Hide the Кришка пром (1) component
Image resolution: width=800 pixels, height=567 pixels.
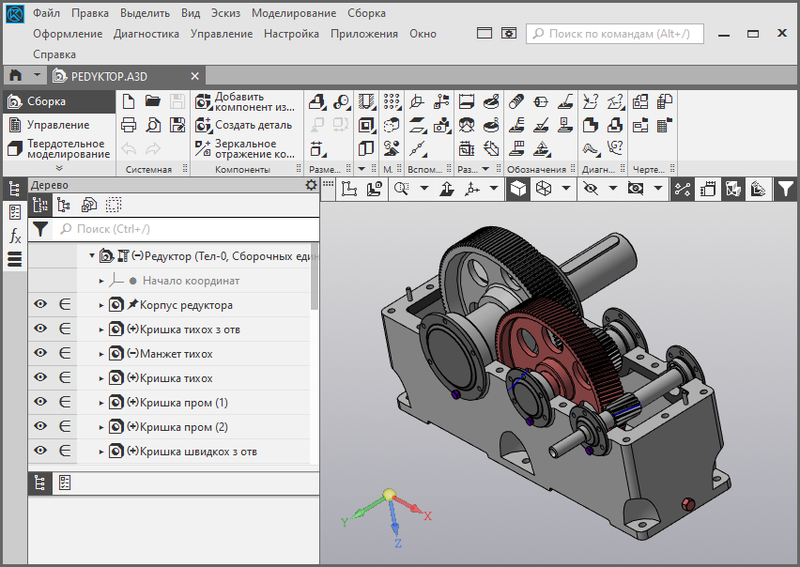pyautogui.click(x=40, y=402)
